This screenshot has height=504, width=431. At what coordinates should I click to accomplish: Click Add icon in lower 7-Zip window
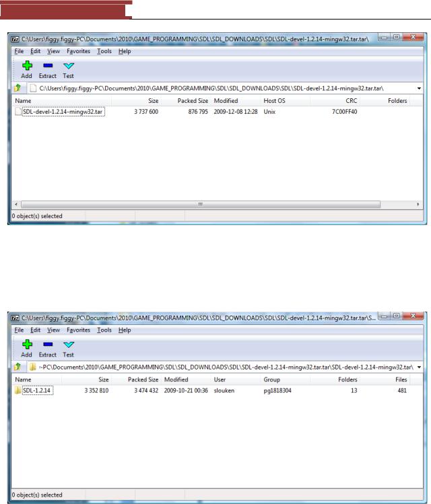[27, 345]
